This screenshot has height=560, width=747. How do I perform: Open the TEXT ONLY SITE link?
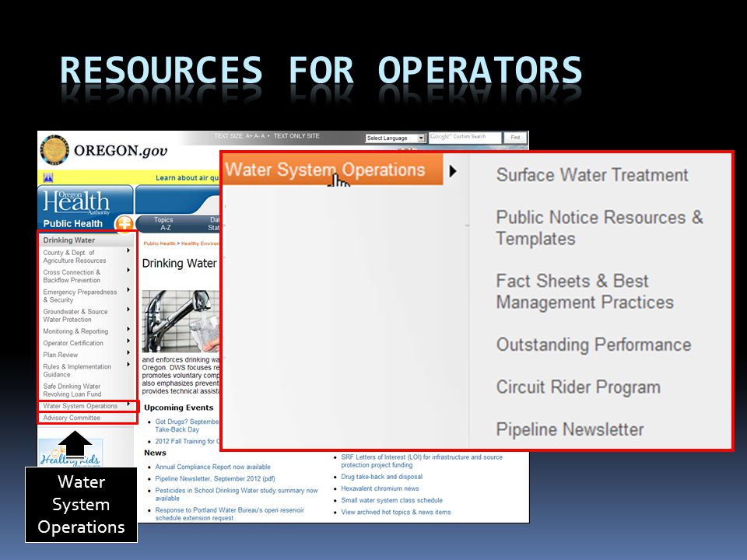[296, 135]
